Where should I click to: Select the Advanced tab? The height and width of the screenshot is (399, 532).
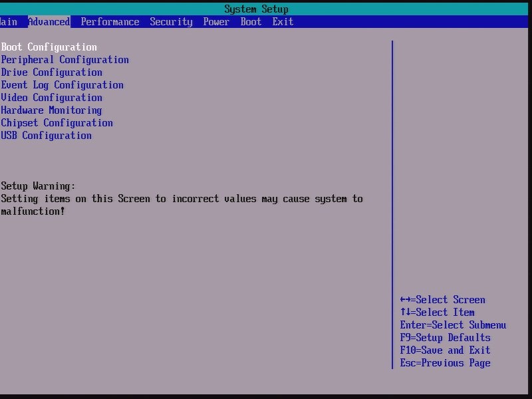point(49,21)
